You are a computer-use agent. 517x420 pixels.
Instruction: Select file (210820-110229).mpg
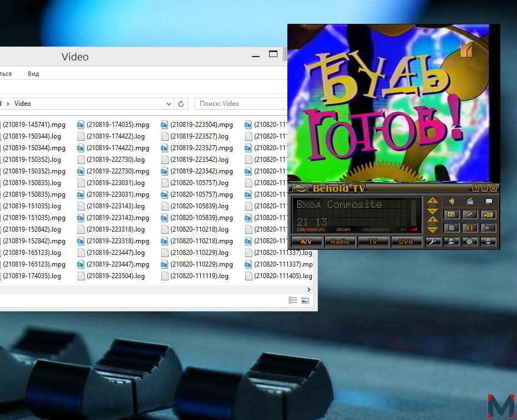(x=201, y=264)
